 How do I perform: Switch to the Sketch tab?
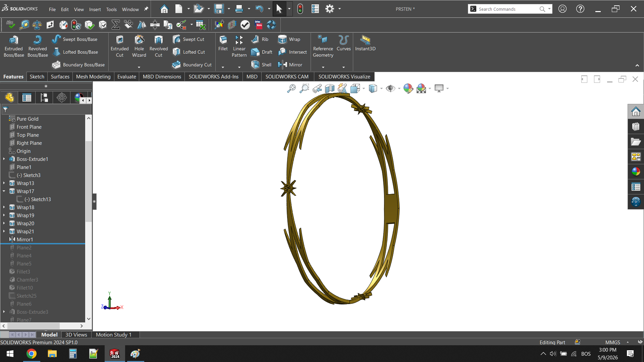(37, 76)
